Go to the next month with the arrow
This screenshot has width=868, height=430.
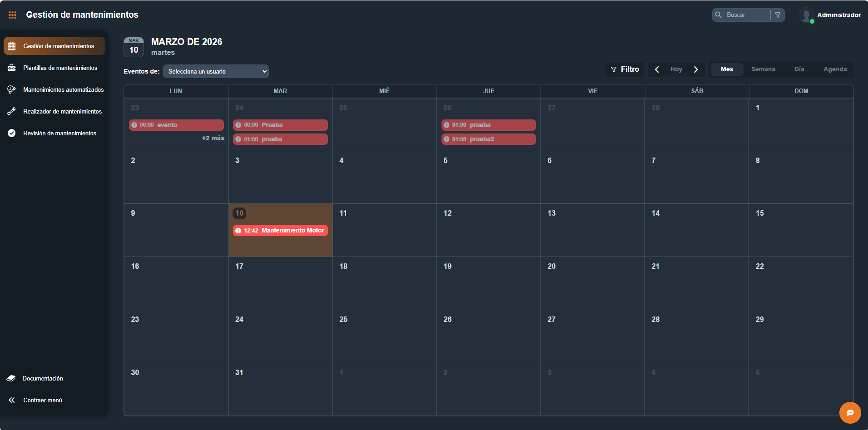pyautogui.click(x=696, y=69)
